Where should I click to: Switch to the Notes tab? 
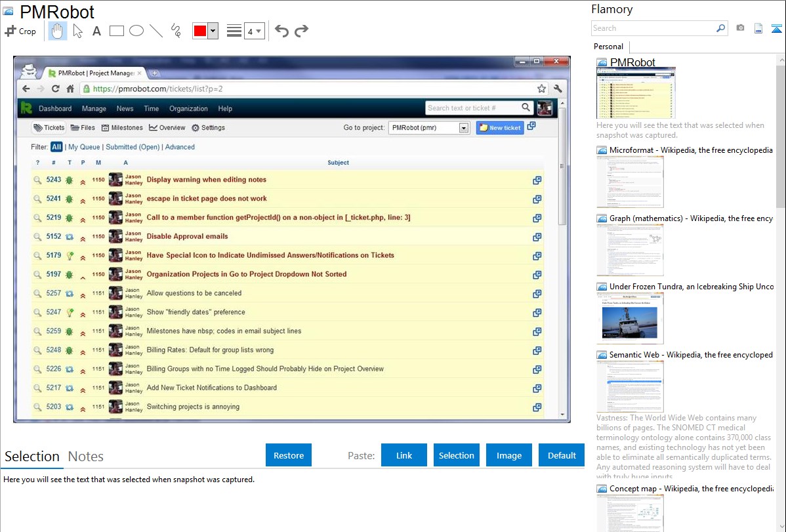click(86, 457)
